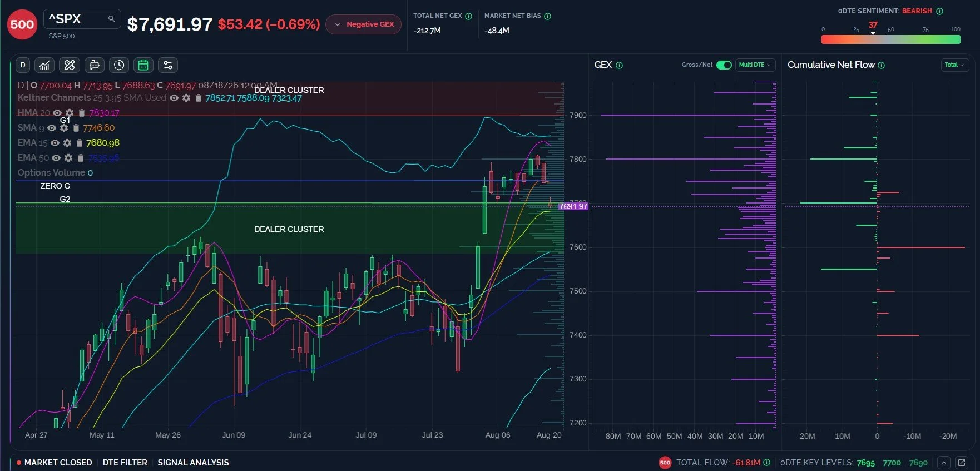Click the green zone DEALER CLUSTER label
The image size is (980, 471).
point(289,229)
